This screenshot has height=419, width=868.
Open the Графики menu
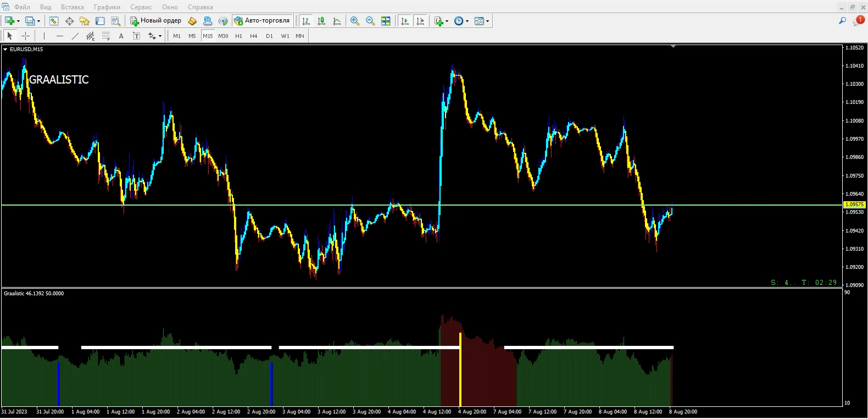(x=107, y=7)
